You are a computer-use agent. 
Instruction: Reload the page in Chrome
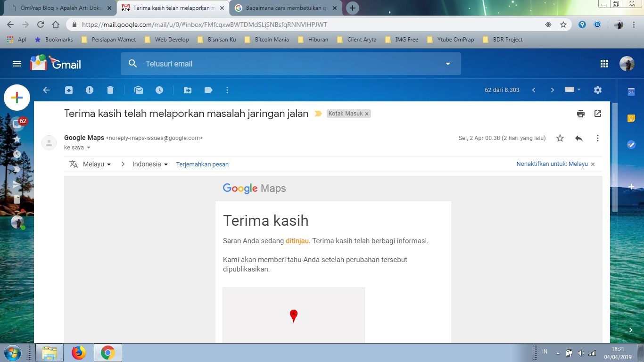(41, 25)
